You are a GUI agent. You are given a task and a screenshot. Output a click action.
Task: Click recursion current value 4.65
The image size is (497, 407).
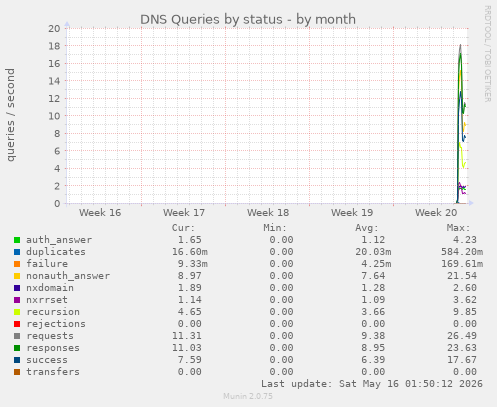(x=190, y=312)
